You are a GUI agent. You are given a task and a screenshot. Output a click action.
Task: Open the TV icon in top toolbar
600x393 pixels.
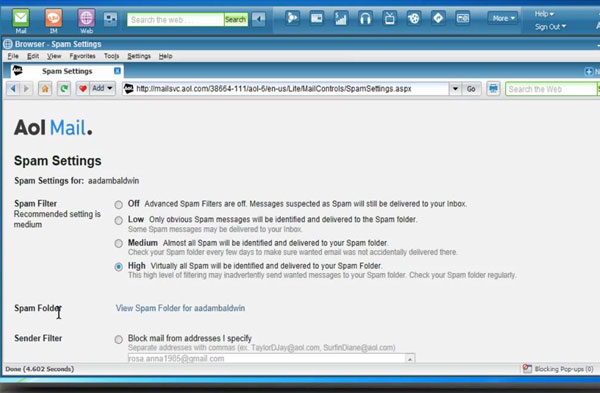[x=390, y=18]
